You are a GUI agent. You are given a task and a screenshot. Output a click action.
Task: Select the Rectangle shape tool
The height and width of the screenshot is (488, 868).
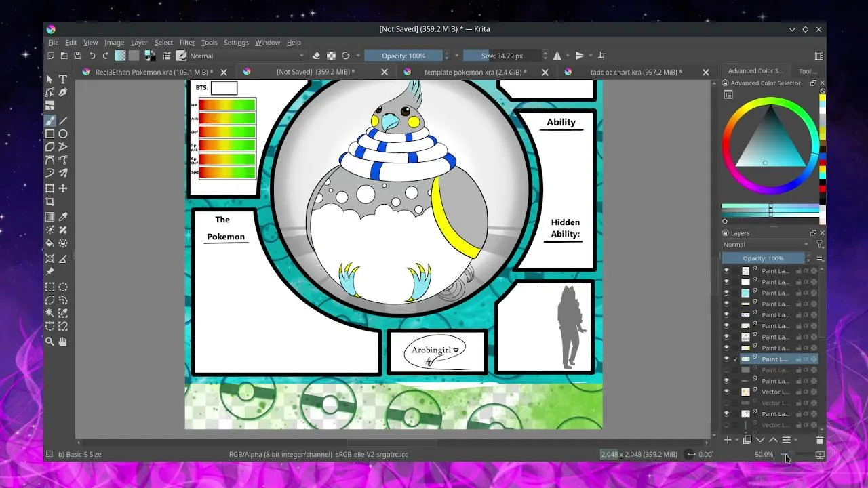coord(50,134)
